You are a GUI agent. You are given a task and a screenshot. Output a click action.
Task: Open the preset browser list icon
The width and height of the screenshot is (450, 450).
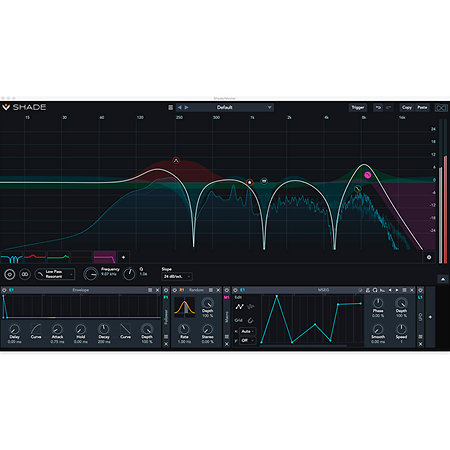click(171, 107)
